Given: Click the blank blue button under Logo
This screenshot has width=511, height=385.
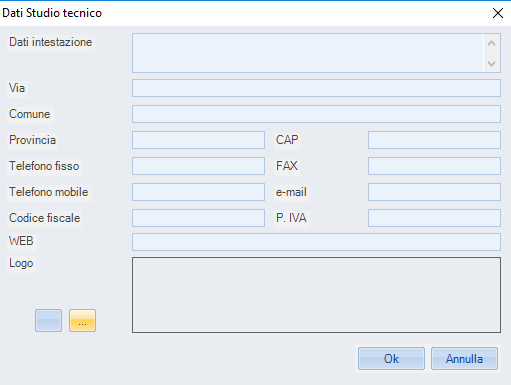Looking at the screenshot, I should [48, 320].
